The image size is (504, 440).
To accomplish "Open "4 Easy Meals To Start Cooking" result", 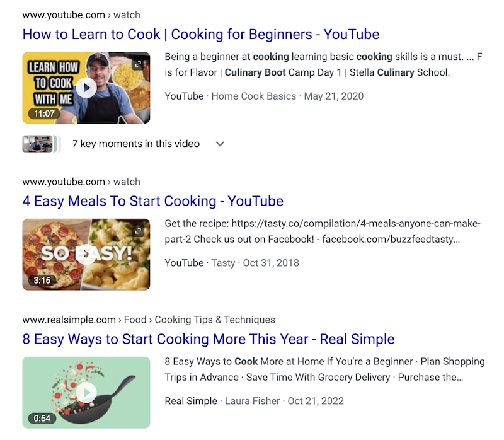I will pyautogui.click(x=152, y=200).
